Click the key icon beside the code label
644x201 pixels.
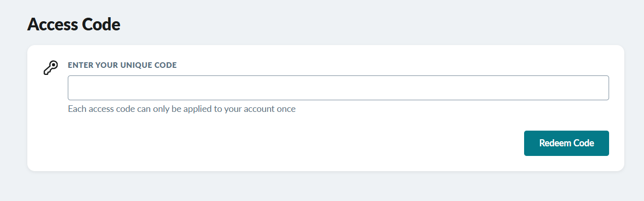[x=51, y=68]
